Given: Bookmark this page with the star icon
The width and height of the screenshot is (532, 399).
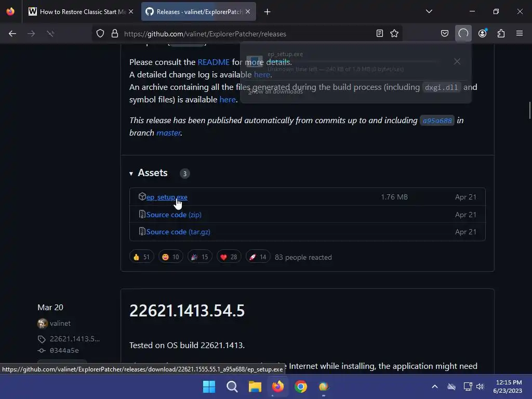Looking at the screenshot, I should 394,34.
